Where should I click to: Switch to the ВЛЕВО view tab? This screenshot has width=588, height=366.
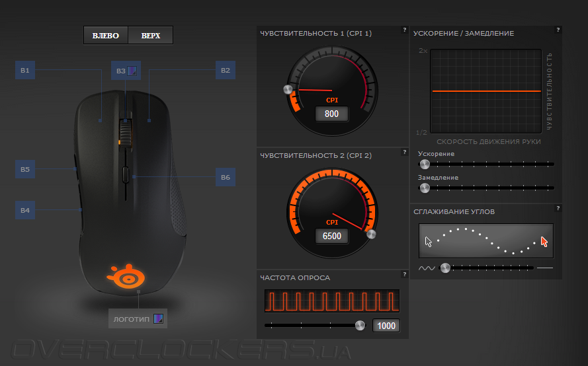[x=106, y=36]
